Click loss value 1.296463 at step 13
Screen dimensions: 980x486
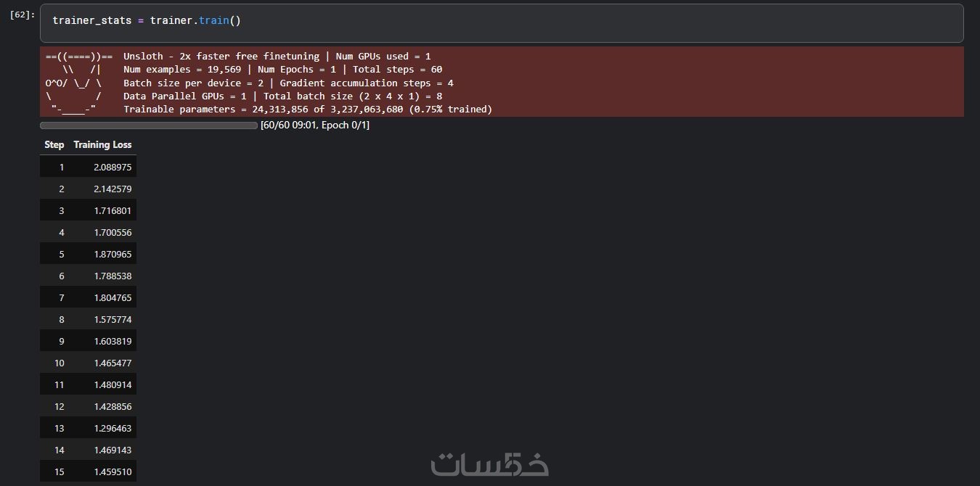113,428
